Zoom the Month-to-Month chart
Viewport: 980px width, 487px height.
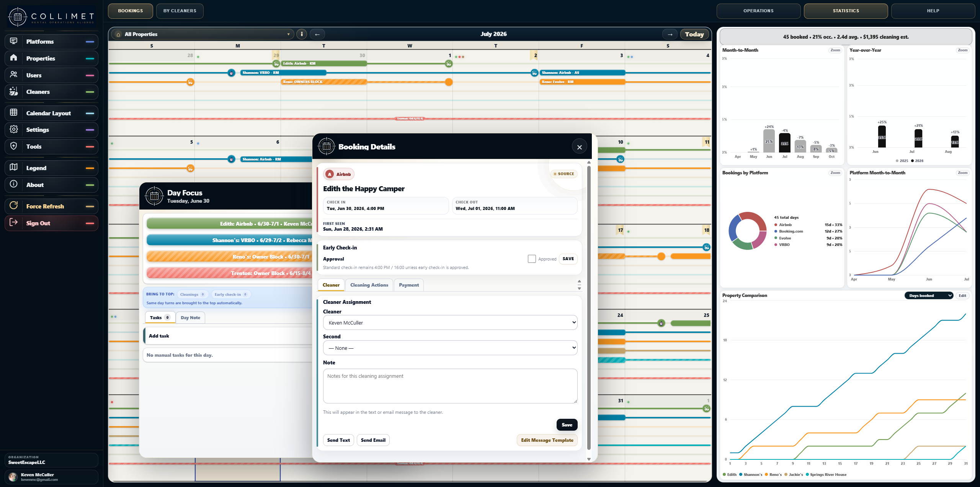click(835, 50)
